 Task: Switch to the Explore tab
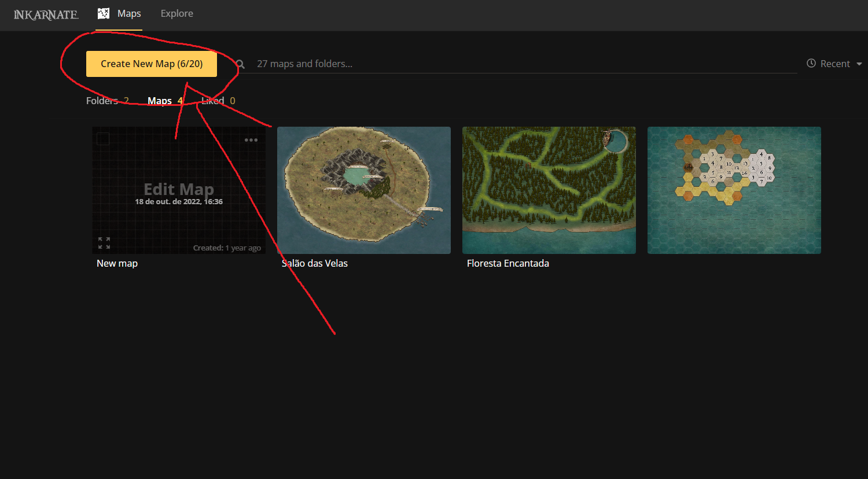[176, 13]
